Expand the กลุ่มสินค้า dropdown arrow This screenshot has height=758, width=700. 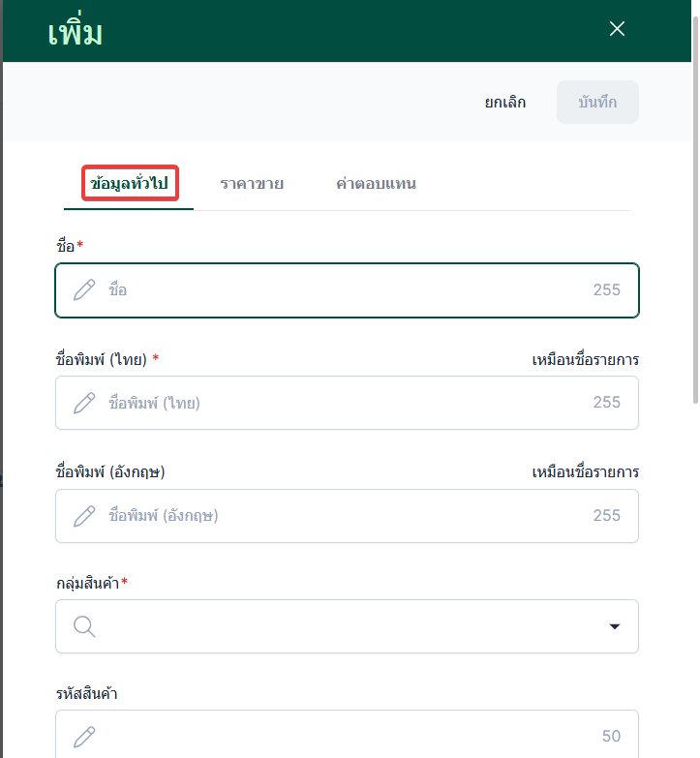(x=614, y=627)
